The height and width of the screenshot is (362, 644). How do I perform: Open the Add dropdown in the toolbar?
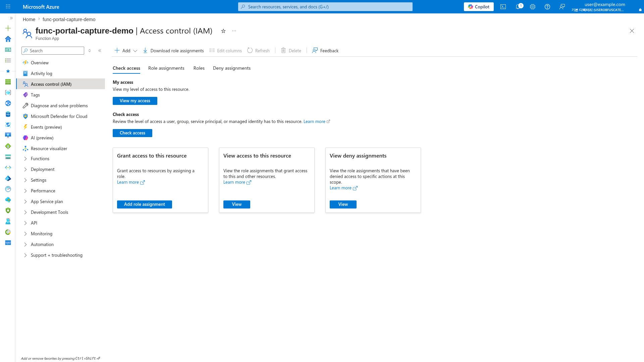(126, 51)
